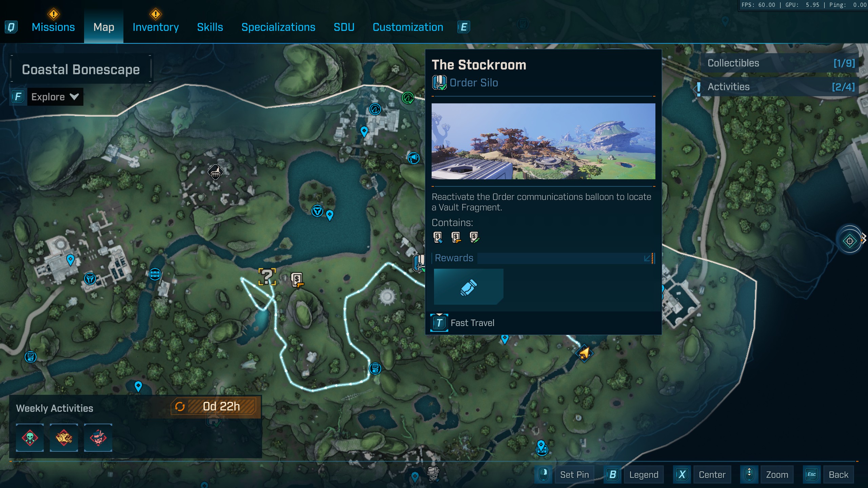Open the Missions tab
Image resolution: width=868 pixels, height=488 pixels.
(x=53, y=27)
